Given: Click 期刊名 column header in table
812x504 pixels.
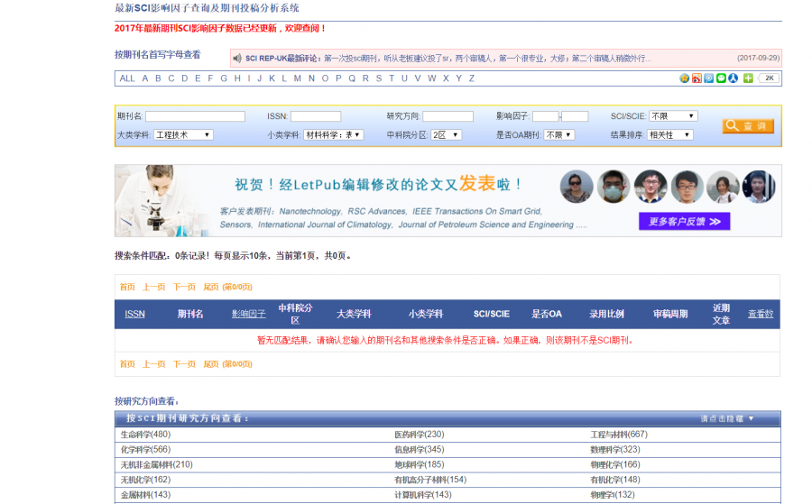Looking at the screenshot, I should (190, 314).
